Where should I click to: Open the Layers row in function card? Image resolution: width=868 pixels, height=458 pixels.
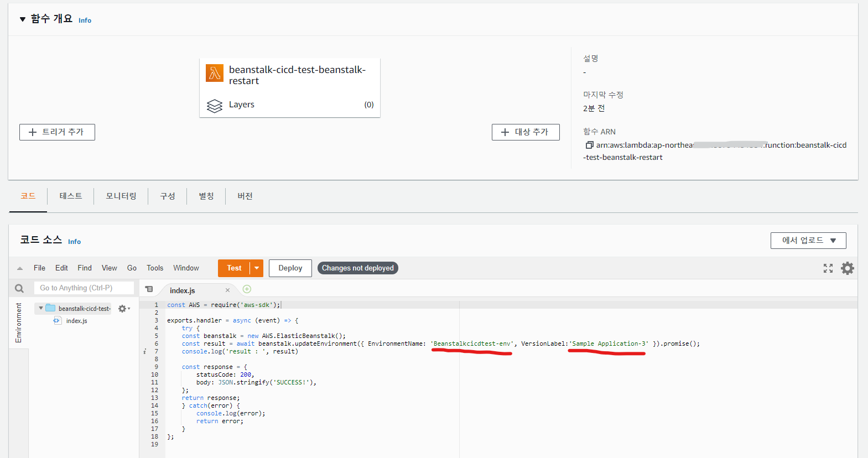click(x=290, y=105)
